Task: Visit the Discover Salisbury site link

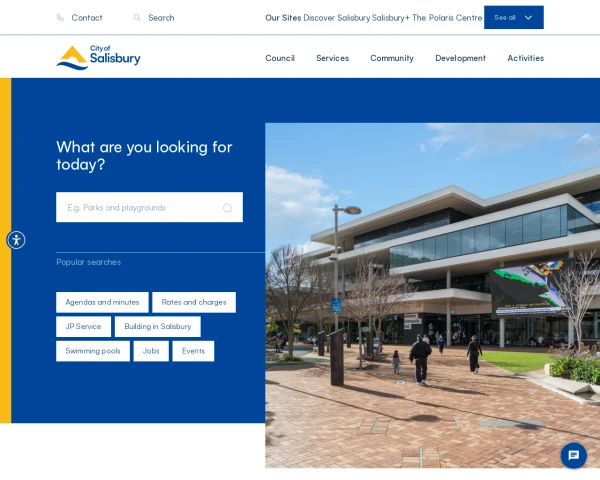Action: coord(337,18)
